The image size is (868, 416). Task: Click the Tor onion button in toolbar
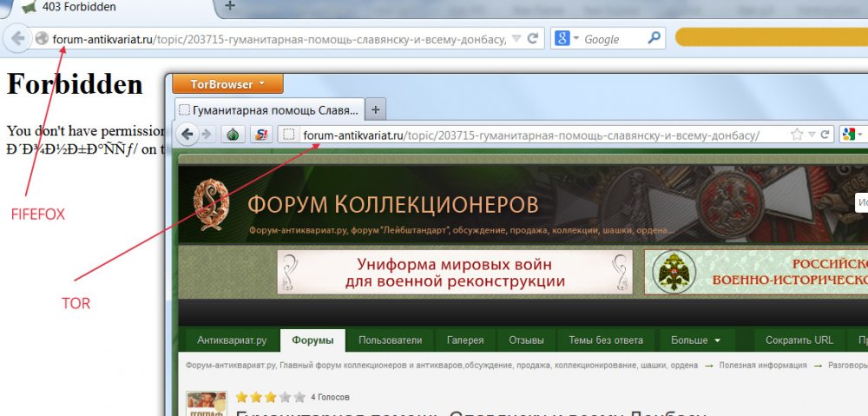(x=233, y=135)
